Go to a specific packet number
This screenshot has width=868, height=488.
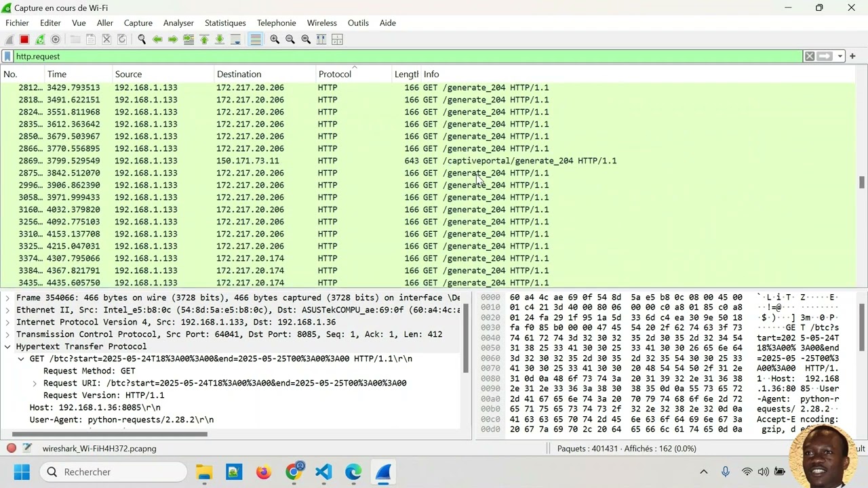click(x=189, y=39)
